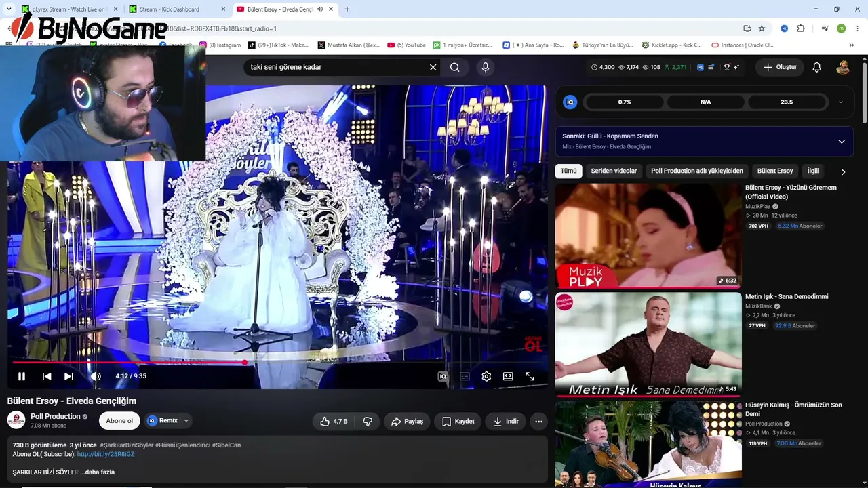Image resolution: width=868 pixels, height=488 pixels.
Task: Open the trophy icon in the stats bar
Action: (727, 67)
